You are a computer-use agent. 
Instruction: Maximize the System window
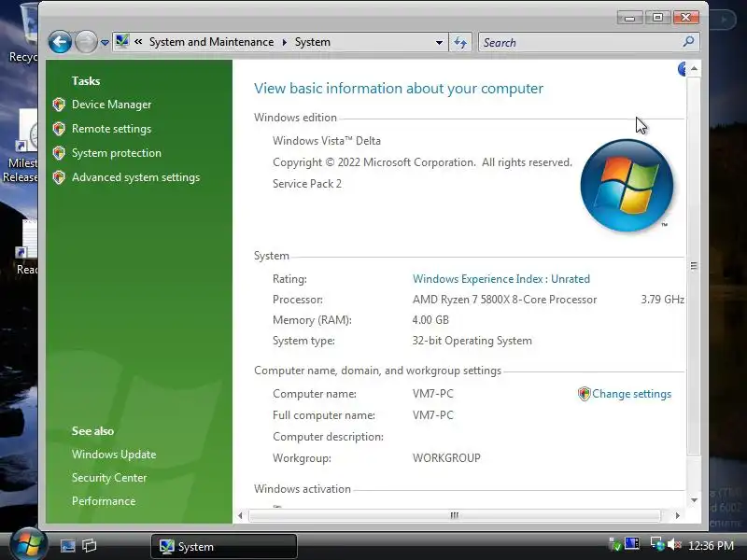657,18
